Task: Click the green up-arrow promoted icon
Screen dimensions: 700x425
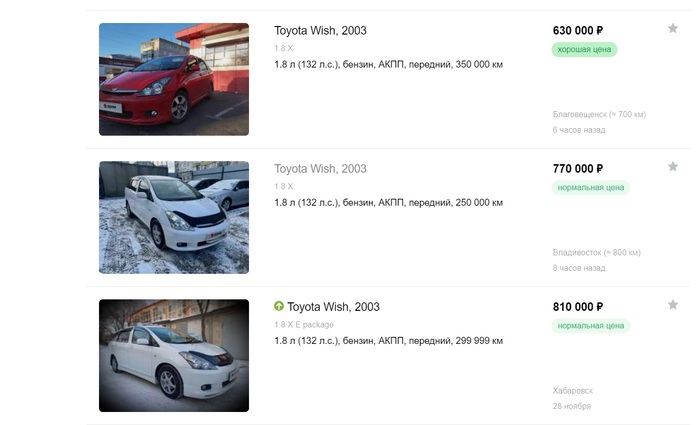Action: click(x=279, y=306)
